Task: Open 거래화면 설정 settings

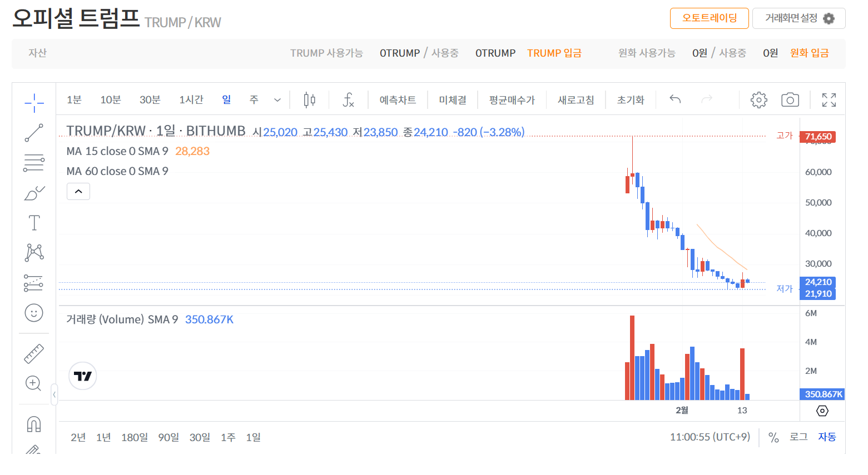Action: pos(799,18)
